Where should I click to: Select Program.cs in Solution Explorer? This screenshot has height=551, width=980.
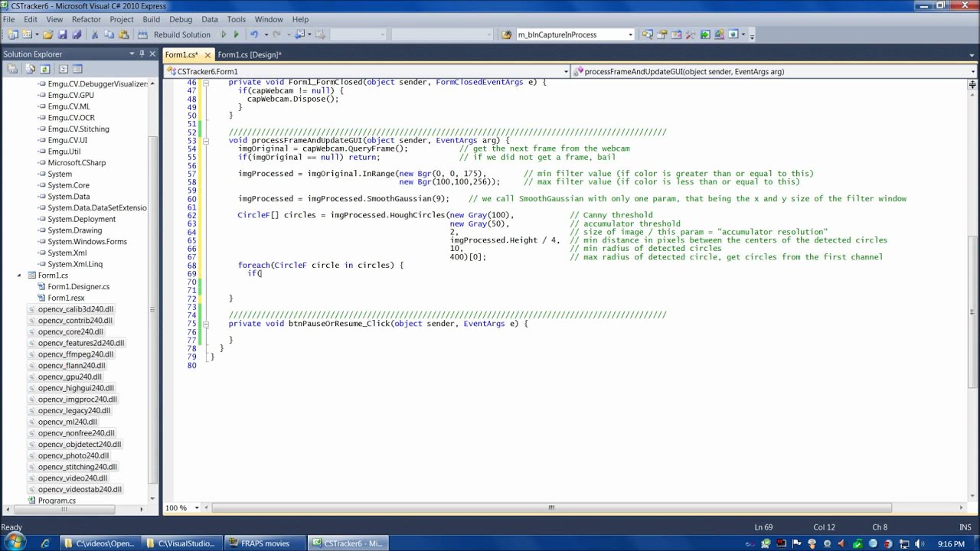pyautogui.click(x=57, y=500)
